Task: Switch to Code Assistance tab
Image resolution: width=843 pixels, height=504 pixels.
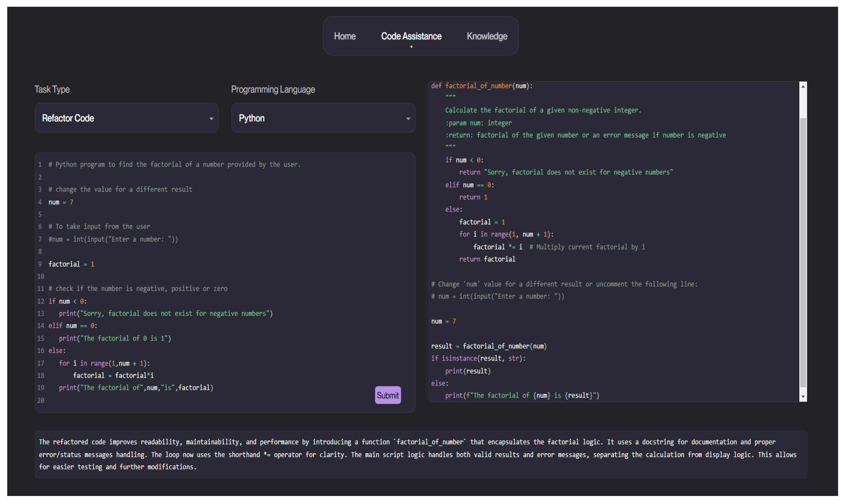Action: [x=411, y=36]
